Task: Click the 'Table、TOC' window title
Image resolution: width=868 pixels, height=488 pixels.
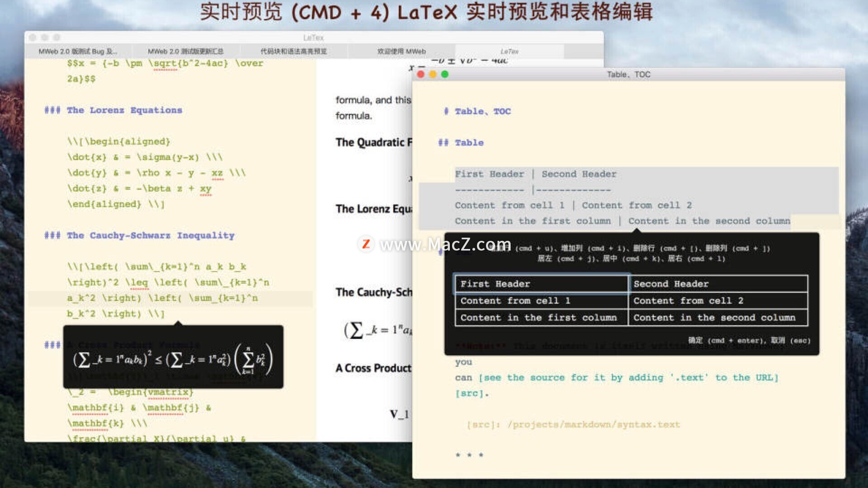Action: coord(628,75)
